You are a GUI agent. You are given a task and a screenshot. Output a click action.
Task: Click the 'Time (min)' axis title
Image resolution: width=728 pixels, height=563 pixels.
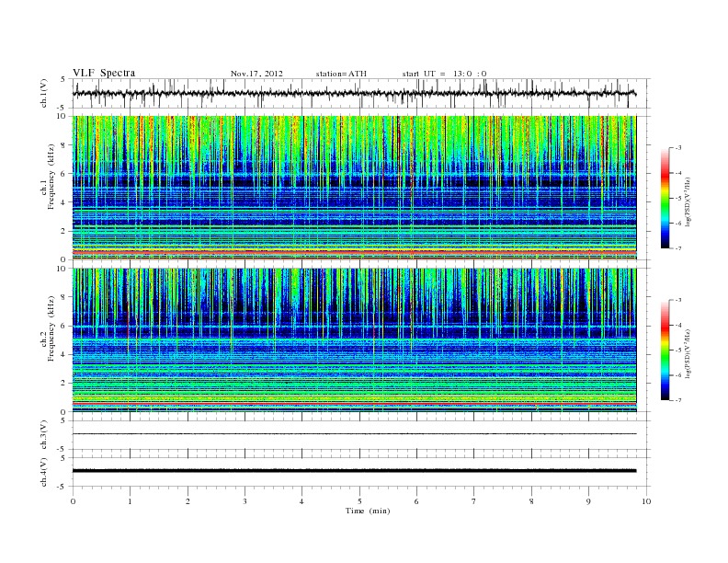[368, 511]
